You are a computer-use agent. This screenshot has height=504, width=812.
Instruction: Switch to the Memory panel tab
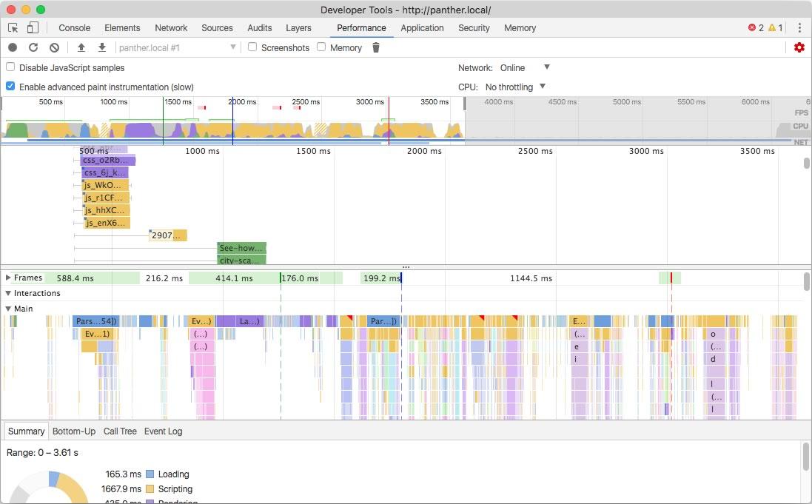coord(520,28)
